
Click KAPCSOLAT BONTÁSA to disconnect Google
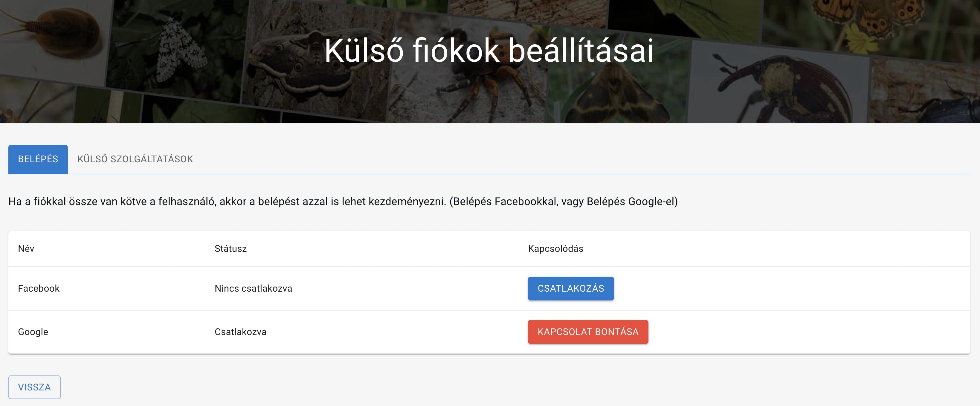point(588,332)
